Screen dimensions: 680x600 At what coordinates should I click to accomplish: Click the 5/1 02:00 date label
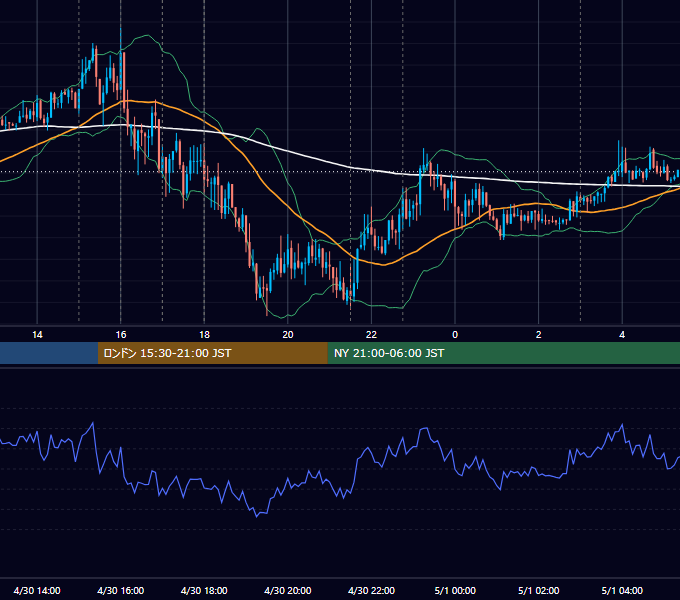[x=539, y=590]
